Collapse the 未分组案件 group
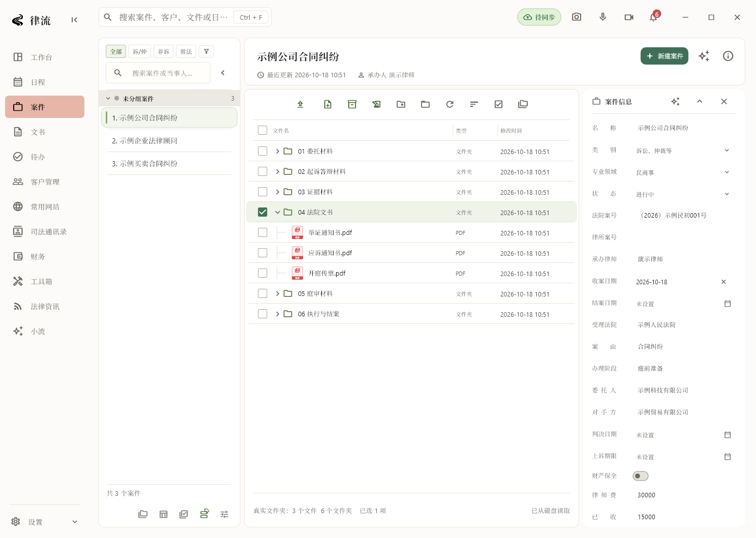 [108, 99]
